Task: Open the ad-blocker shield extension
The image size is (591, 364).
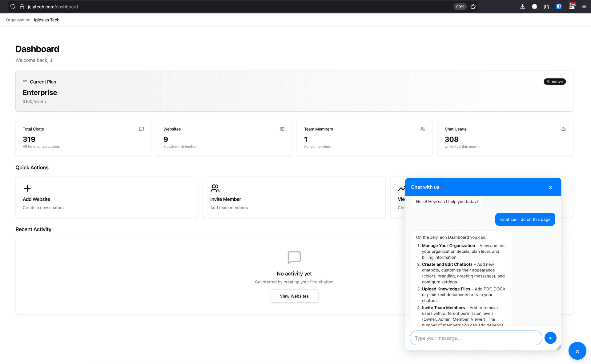Action: coord(559,6)
